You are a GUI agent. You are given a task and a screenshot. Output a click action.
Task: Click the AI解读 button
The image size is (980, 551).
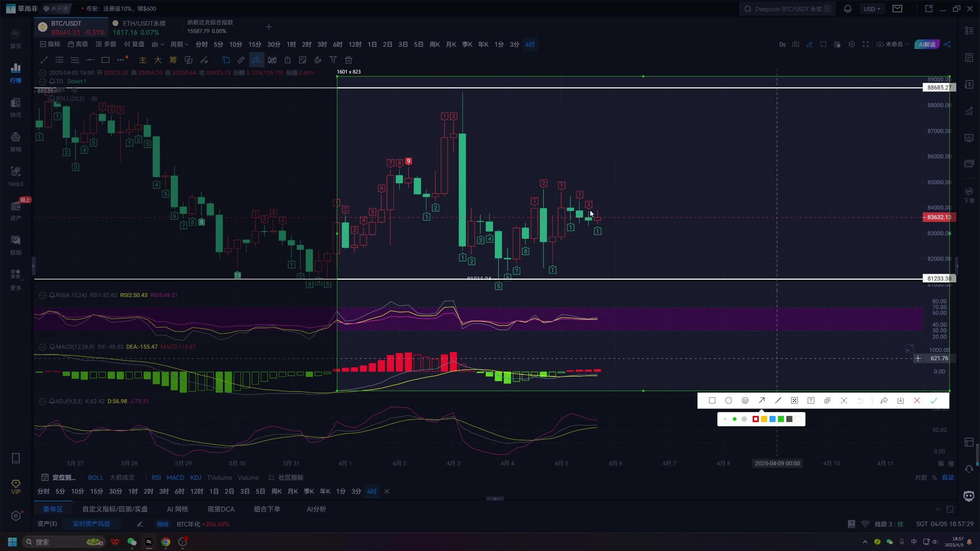click(x=927, y=44)
